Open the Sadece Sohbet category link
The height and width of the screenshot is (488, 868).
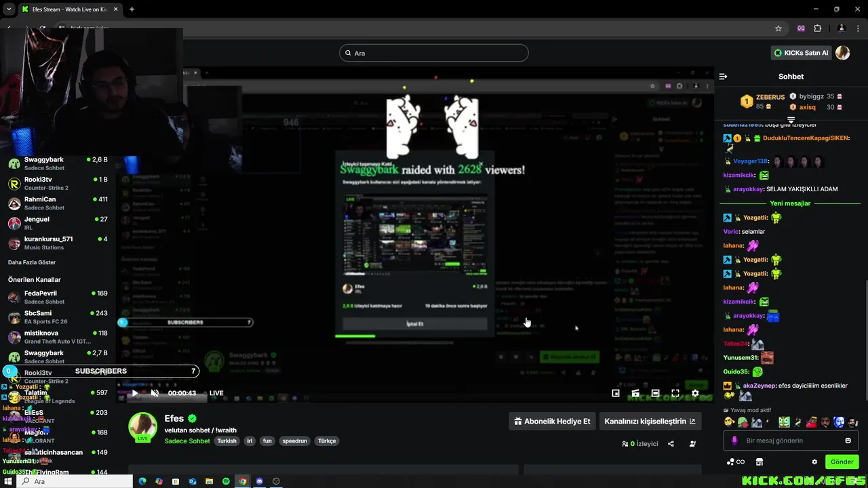click(187, 441)
